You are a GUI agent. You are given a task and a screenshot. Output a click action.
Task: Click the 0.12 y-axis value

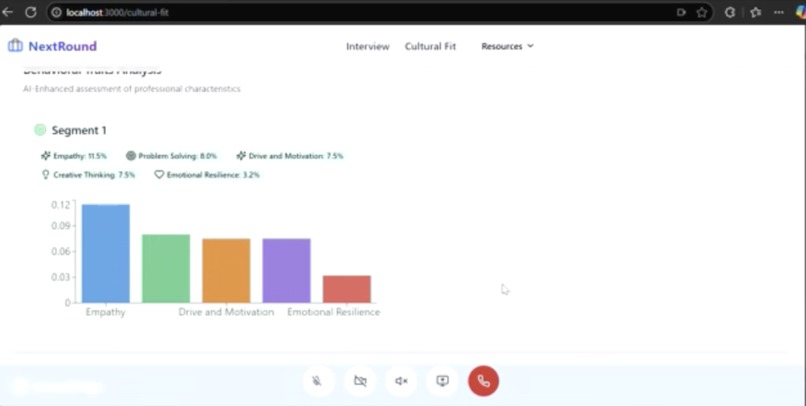tap(60, 205)
